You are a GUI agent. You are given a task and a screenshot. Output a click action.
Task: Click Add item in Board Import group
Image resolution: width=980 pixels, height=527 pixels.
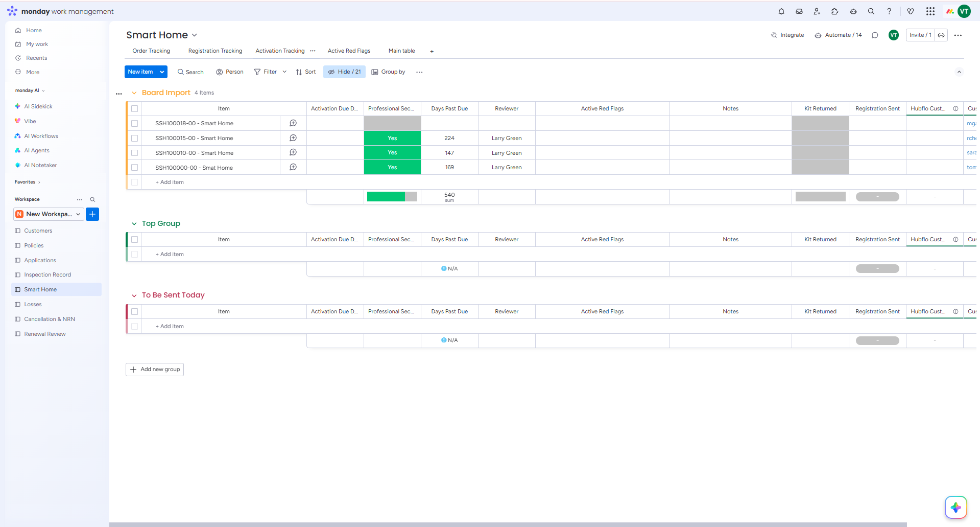point(170,182)
